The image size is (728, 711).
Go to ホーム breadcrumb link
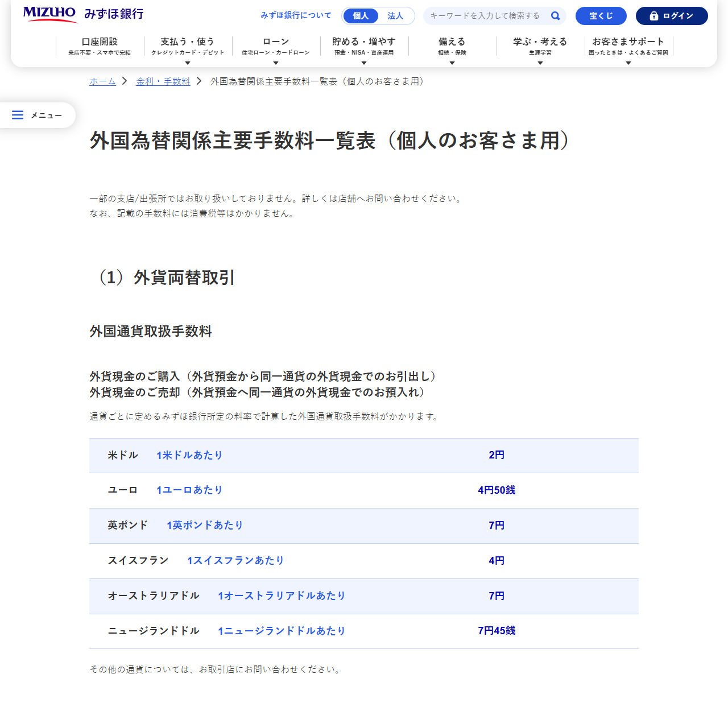pos(102,81)
